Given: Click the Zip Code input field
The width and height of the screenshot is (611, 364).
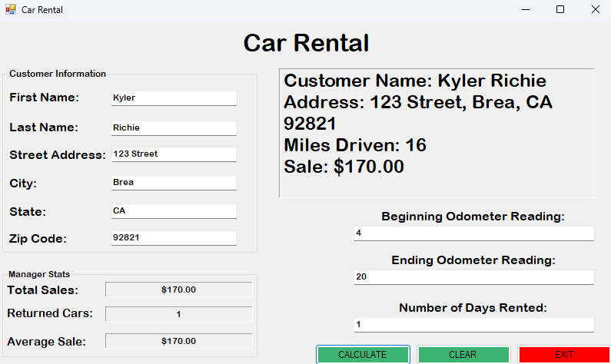Looking at the screenshot, I should (174, 238).
